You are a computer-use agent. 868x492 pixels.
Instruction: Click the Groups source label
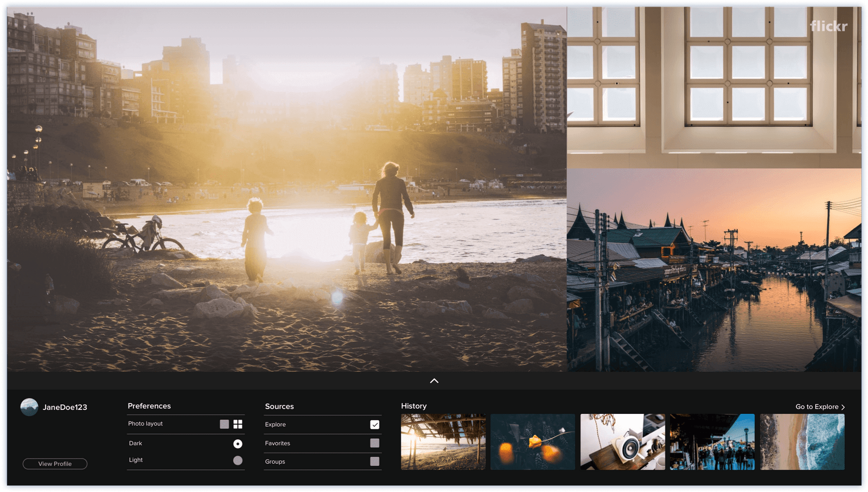pos(275,462)
